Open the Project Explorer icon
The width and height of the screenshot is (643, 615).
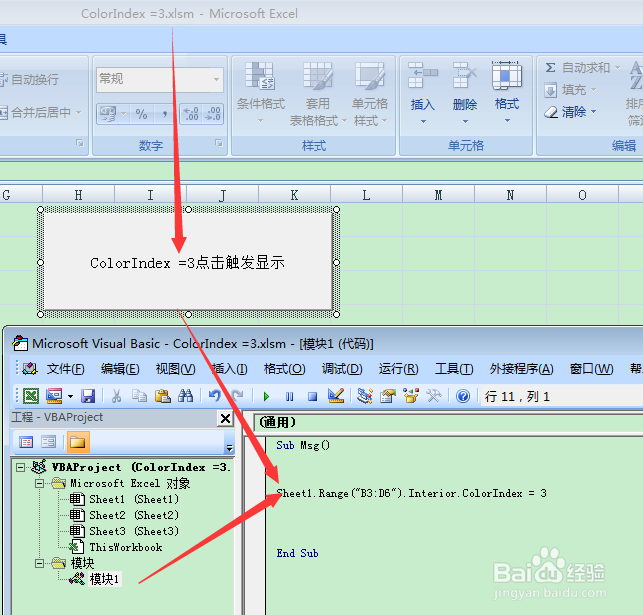(x=365, y=396)
